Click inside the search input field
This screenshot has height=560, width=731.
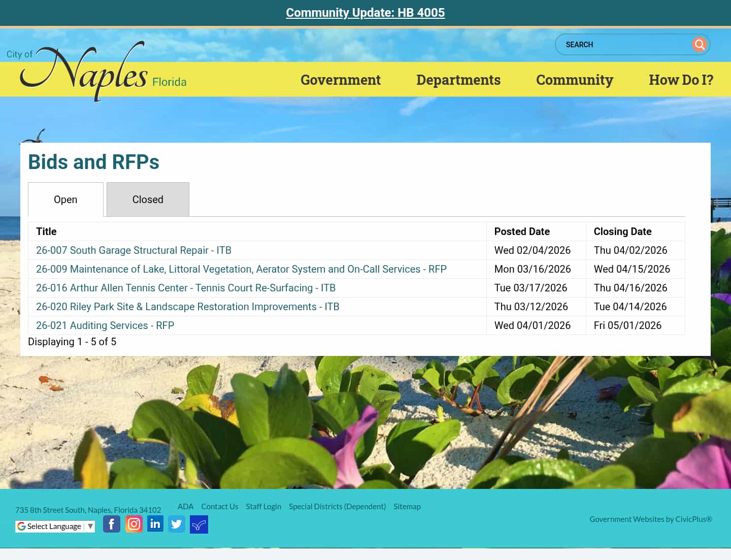[x=624, y=44]
